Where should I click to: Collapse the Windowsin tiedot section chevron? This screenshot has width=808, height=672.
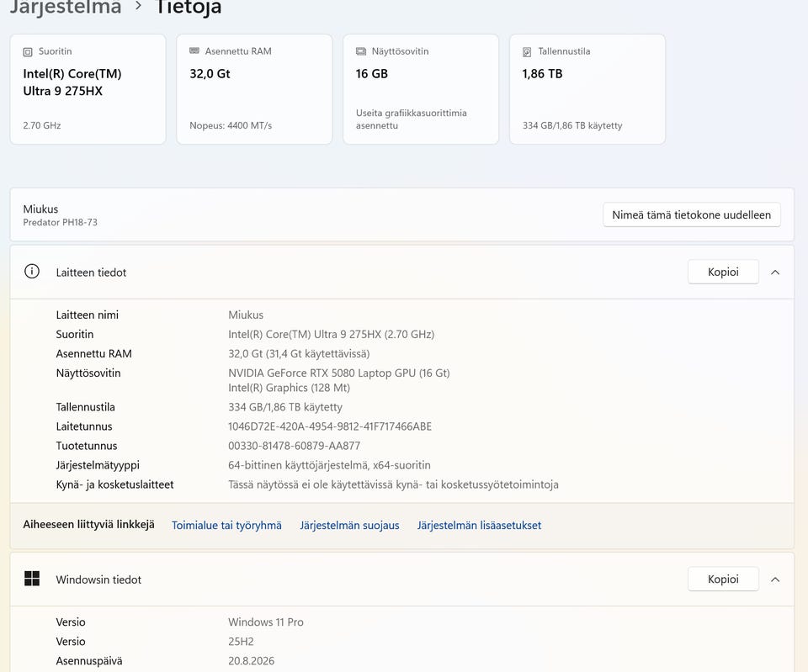click(x=775, y=579)
